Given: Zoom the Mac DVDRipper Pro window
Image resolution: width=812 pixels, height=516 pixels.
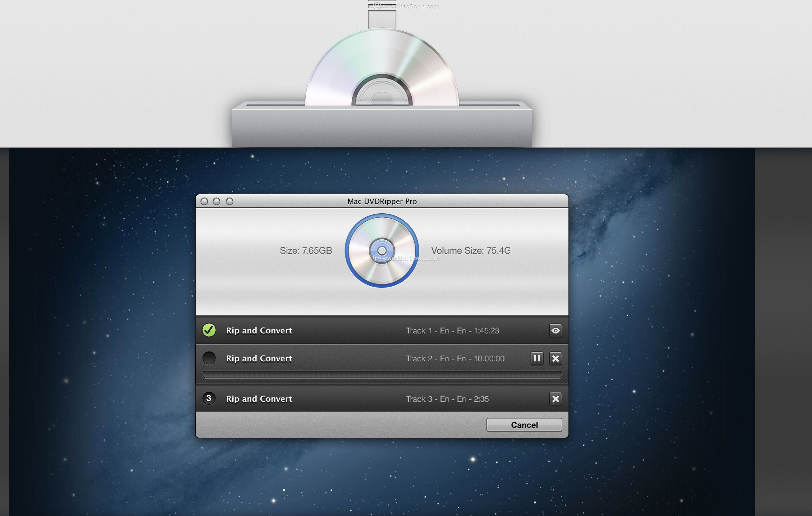Looking at the screenshot, I should pyautogui.click(x=229, y=201).
